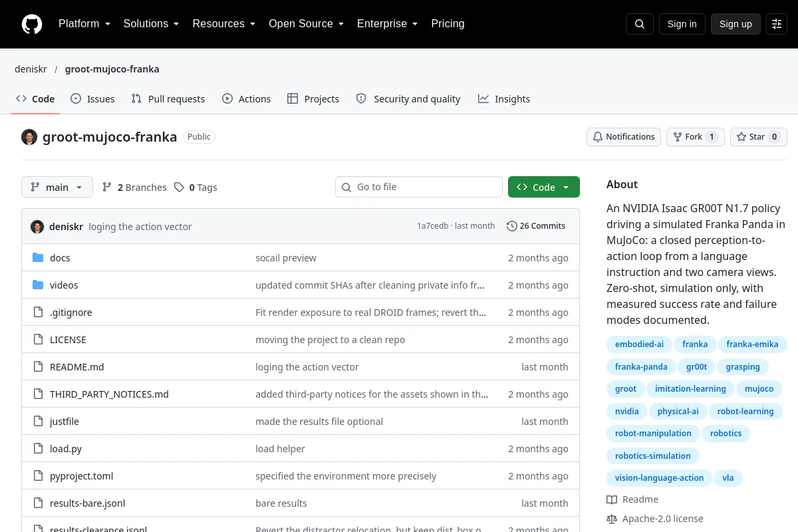Open appearance settings sliders icon

tap(777, 24)
